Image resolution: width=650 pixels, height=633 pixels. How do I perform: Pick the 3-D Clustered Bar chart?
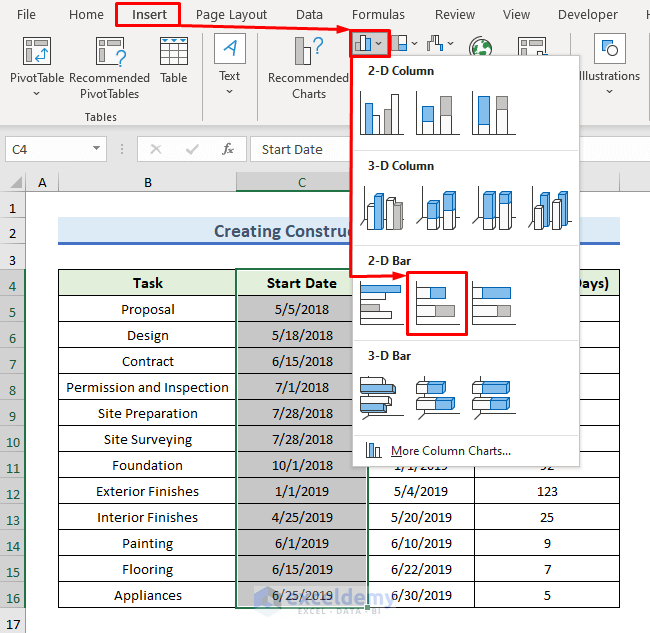382,394
